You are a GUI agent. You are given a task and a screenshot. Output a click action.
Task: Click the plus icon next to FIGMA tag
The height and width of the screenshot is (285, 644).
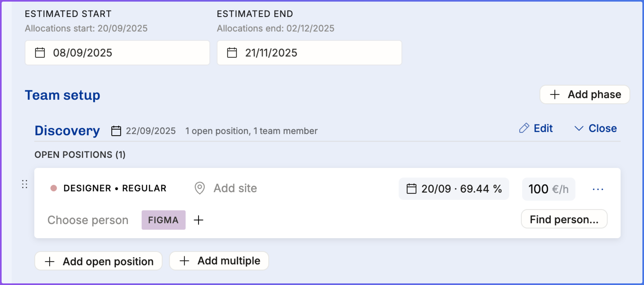pos(199,220)
